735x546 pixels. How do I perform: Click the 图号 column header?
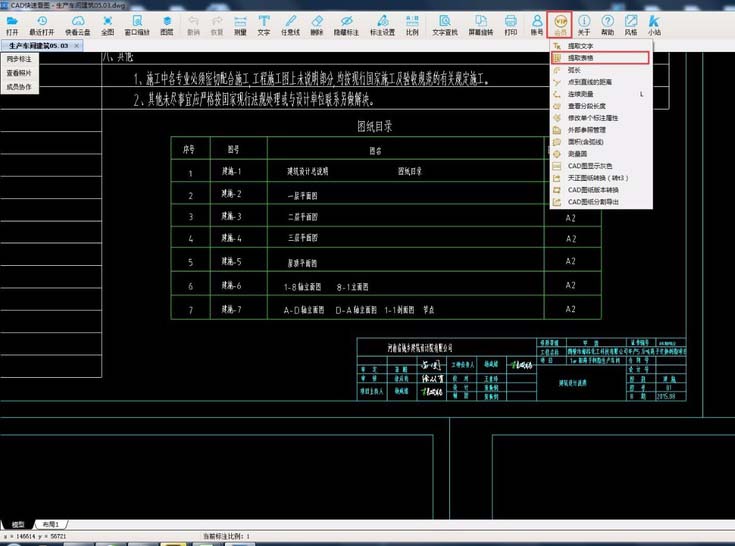pyautogui.click(x=233, y=150)
